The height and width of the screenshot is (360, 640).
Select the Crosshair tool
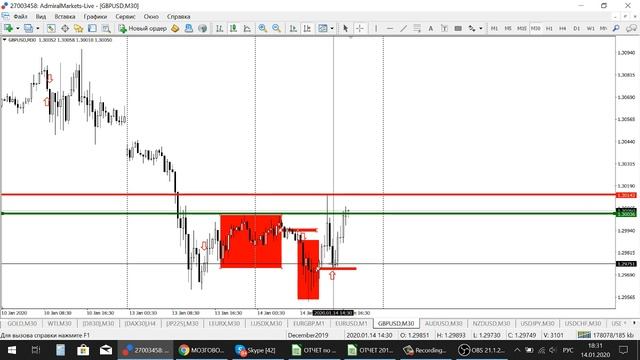(x=360, y=28)
